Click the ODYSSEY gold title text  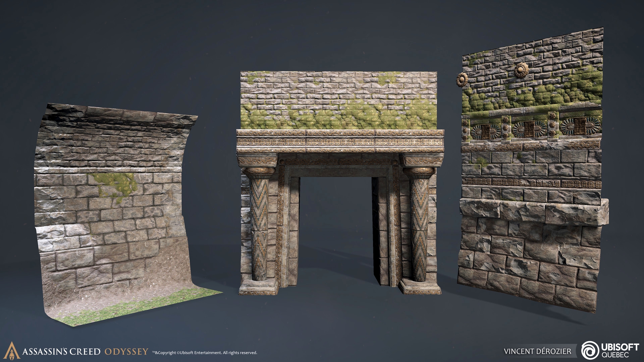[x=126, y=352]
